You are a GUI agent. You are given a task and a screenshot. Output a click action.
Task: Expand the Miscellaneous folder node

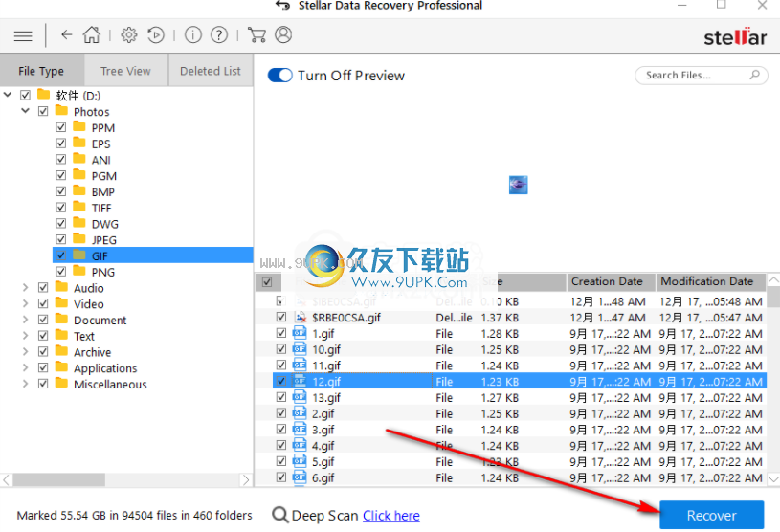click(x=26, y=384)
